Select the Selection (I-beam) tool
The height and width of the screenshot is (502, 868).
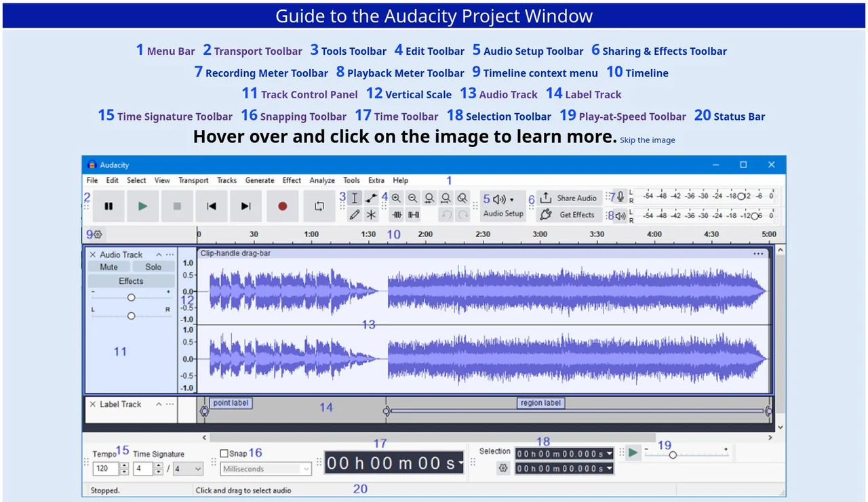tap(354, 198)
